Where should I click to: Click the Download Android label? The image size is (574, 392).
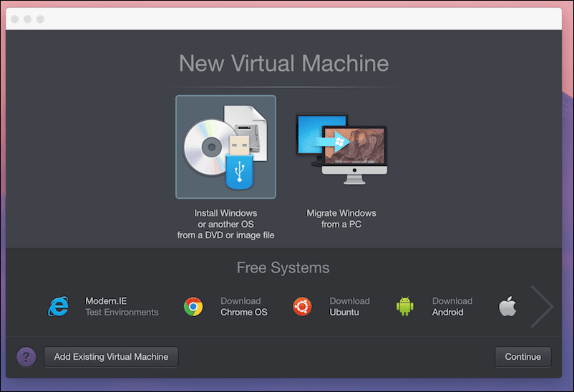pos(452,306)
